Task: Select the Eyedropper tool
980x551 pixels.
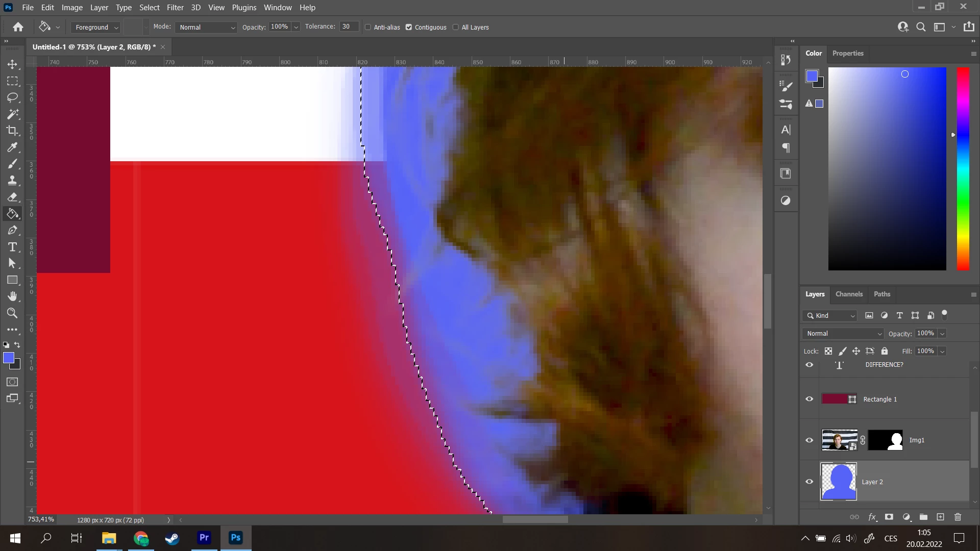Action: point(12,147)
